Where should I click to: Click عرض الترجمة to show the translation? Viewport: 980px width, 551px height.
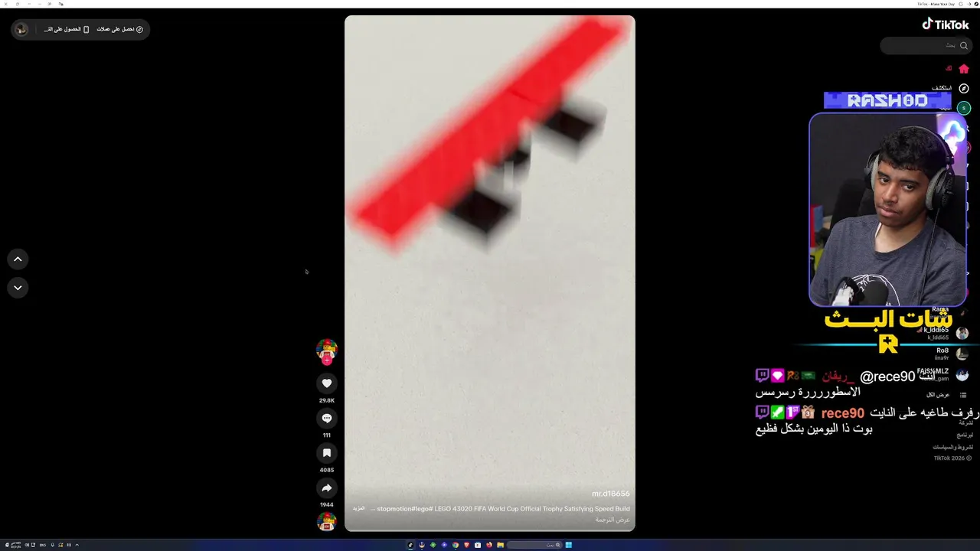(x=612, y=520)
